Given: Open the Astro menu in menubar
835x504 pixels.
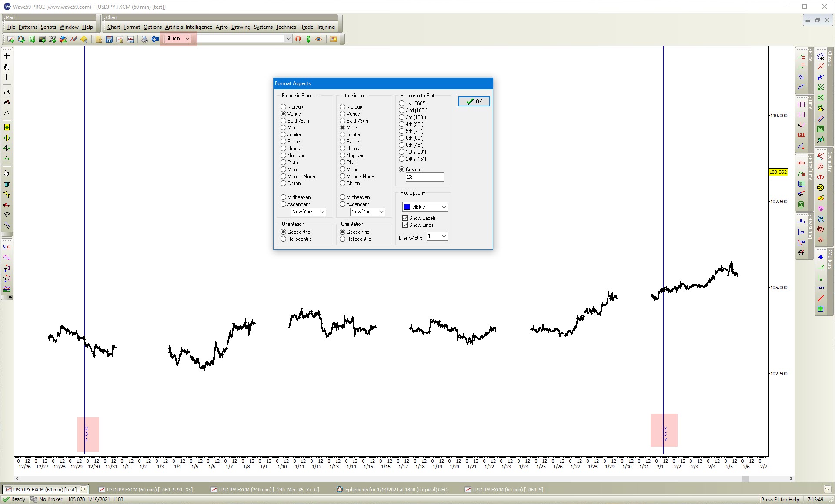Looking at the screenshot, I should pyautogui.click(x=220, y=27).
